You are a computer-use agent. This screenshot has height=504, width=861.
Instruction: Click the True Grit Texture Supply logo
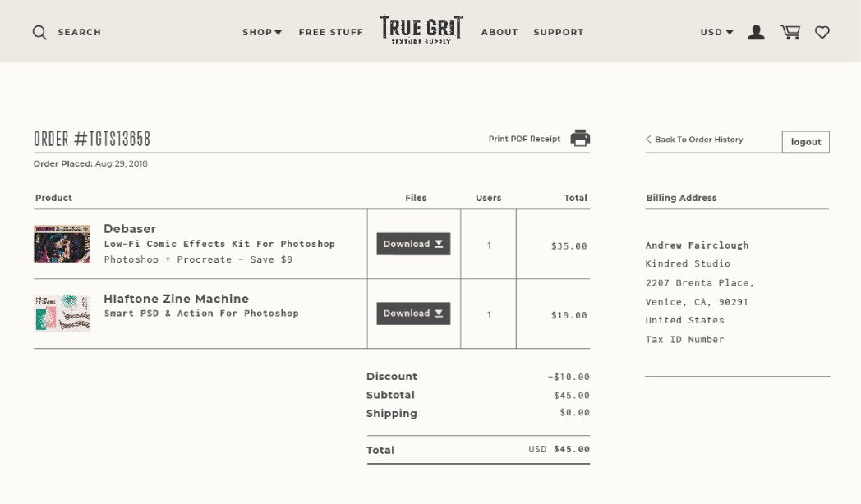pos(421,30)
